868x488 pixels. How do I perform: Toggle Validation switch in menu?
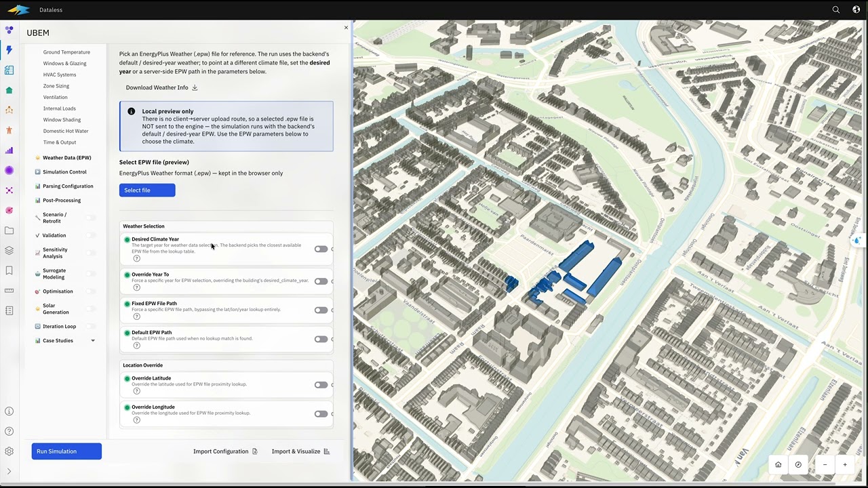[x=90, y=235]
